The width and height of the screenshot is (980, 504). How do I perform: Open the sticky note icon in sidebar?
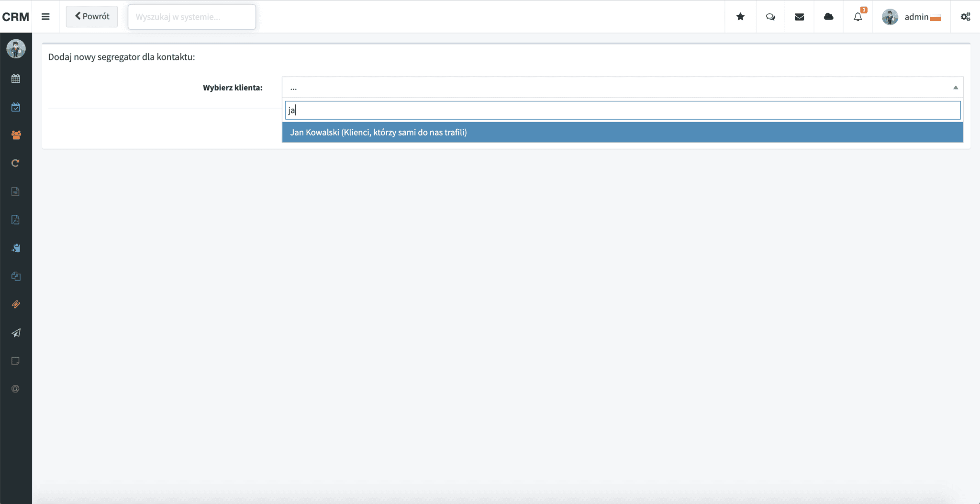[x=16, y=361]
